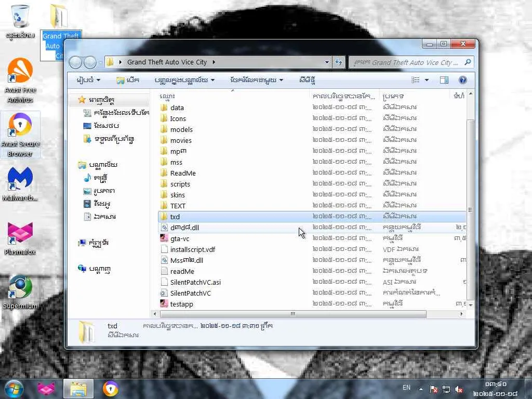Click the horizontal scrollbar of the file list
The image size is (532, 399).
click(292, 314)
